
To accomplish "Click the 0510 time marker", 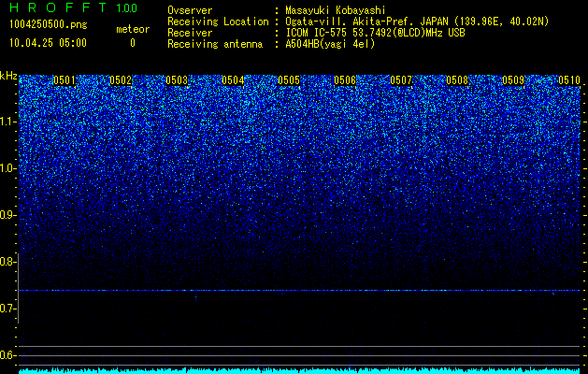I will [569, 80].
